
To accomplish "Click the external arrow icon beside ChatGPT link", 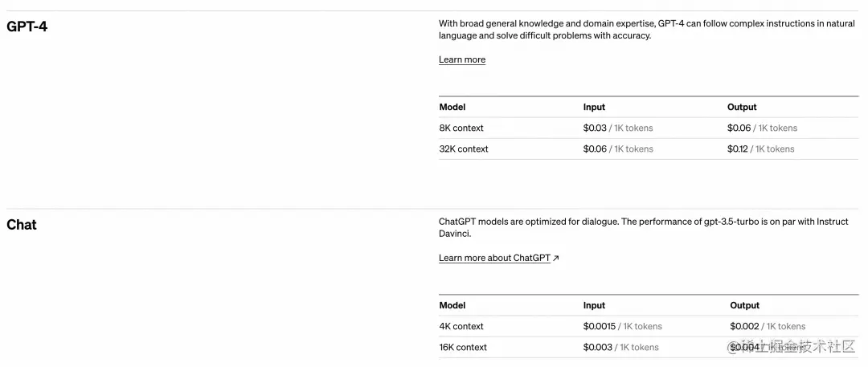I will [556, 258].
